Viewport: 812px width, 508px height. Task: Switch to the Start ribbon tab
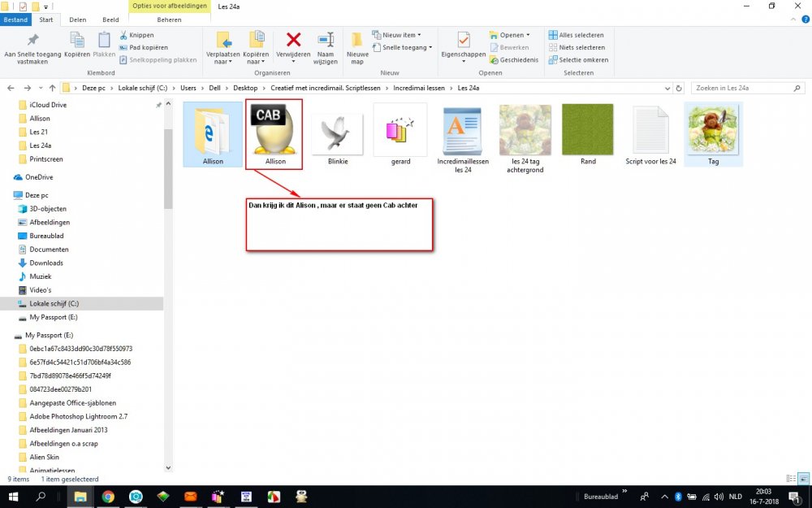(46, 20)
